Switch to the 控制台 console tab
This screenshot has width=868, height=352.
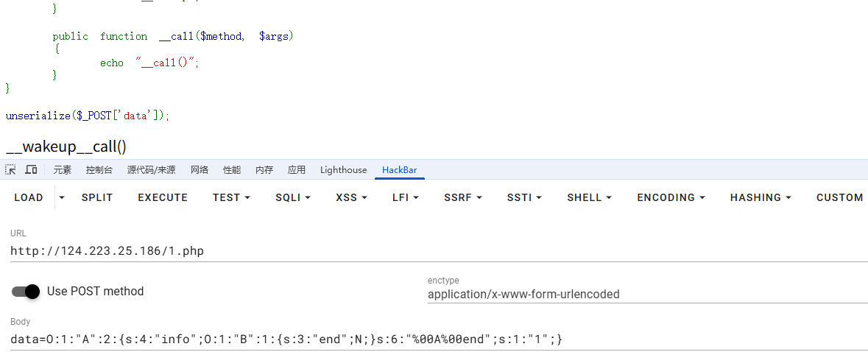(x=99, y=170)
